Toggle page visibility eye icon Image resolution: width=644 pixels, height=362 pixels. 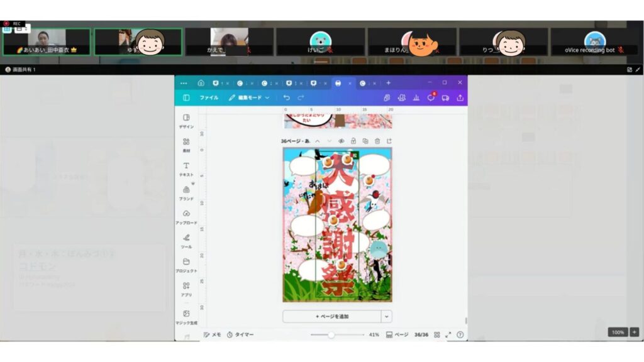click(341, 141)
